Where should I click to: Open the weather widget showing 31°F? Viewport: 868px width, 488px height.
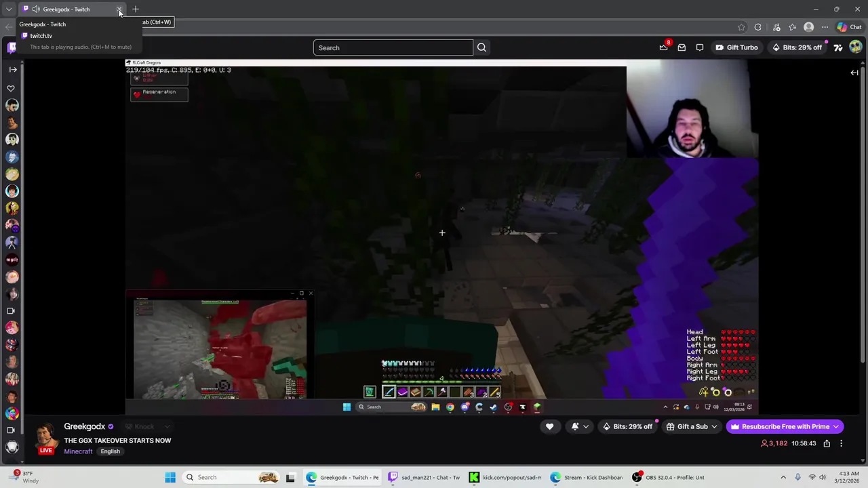click(22, 477)
